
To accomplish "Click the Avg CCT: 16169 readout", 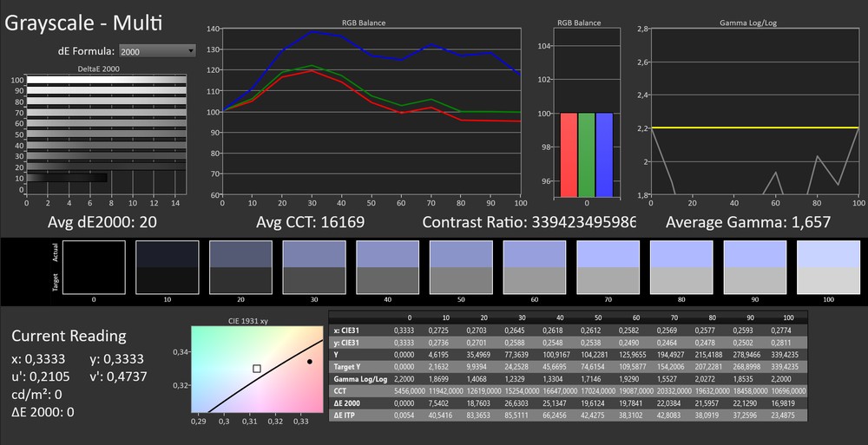I will 310,222.
